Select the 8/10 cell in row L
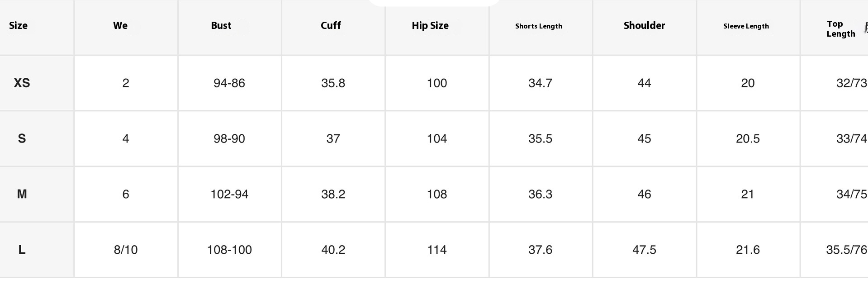This screenshot has height=285, width=868. pos(126,250)
